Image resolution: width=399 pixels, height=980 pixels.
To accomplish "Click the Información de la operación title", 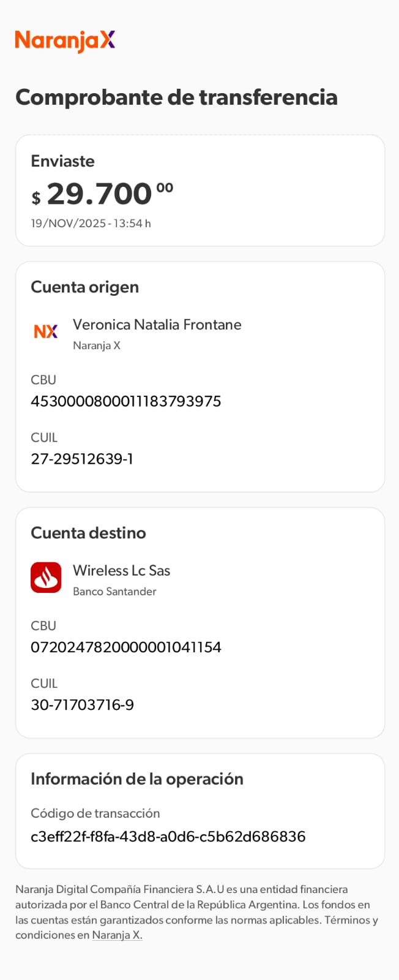I will click(x=136, y=779).
